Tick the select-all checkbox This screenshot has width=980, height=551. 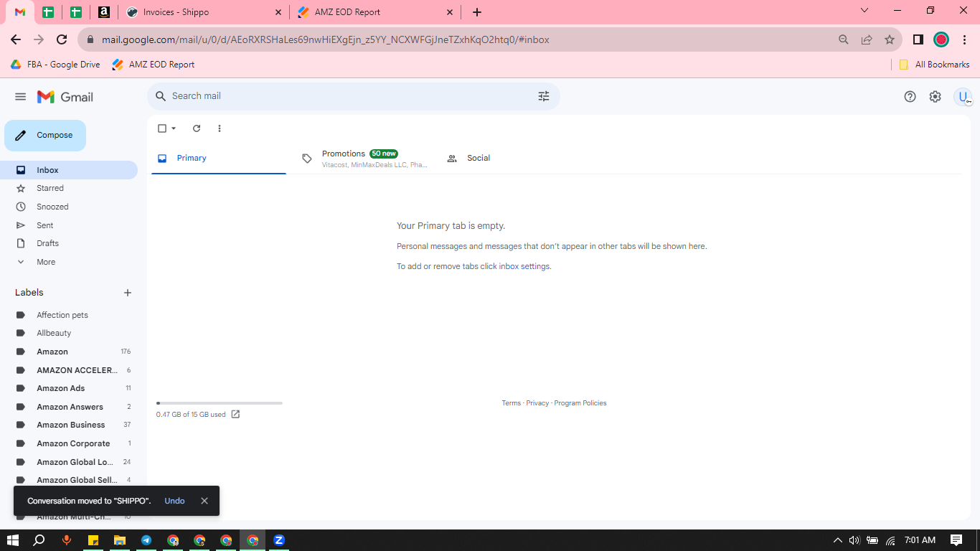point(162,128)
